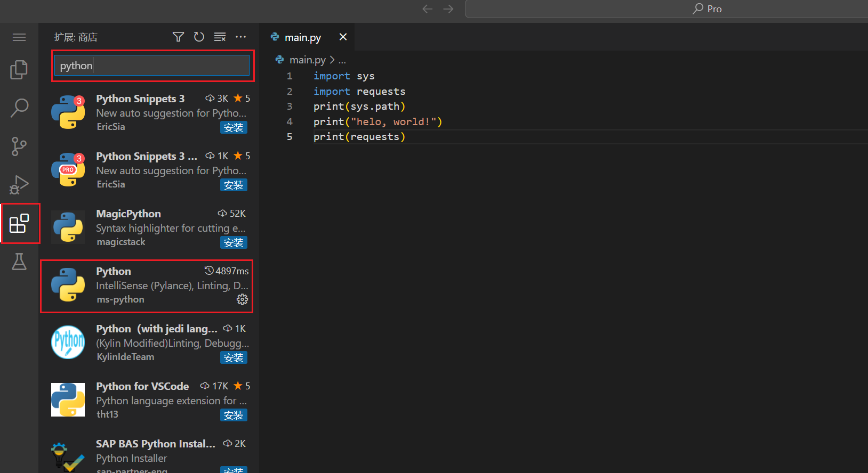
Task: Click 'import requests' code line
Action: pyautogui.click(x=359, y=92)
